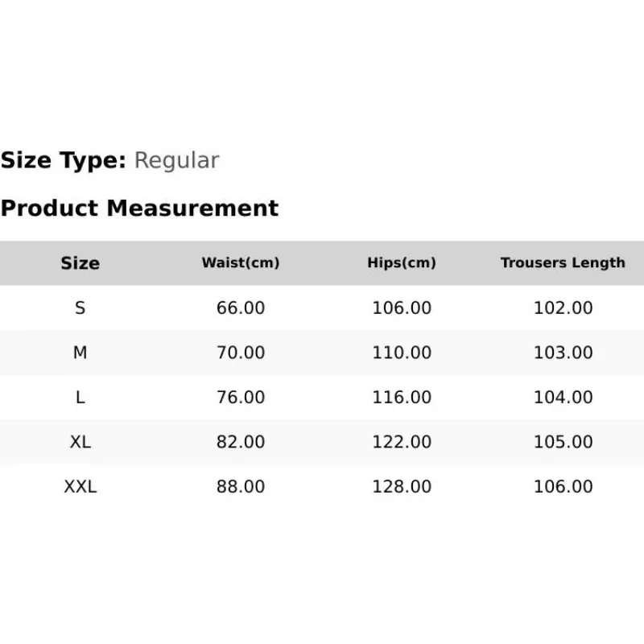The height and width of the screenshot is (644, 644).
Task: Click trousers length 106.00 for size XXL
Action: click(x=563, y=487)
